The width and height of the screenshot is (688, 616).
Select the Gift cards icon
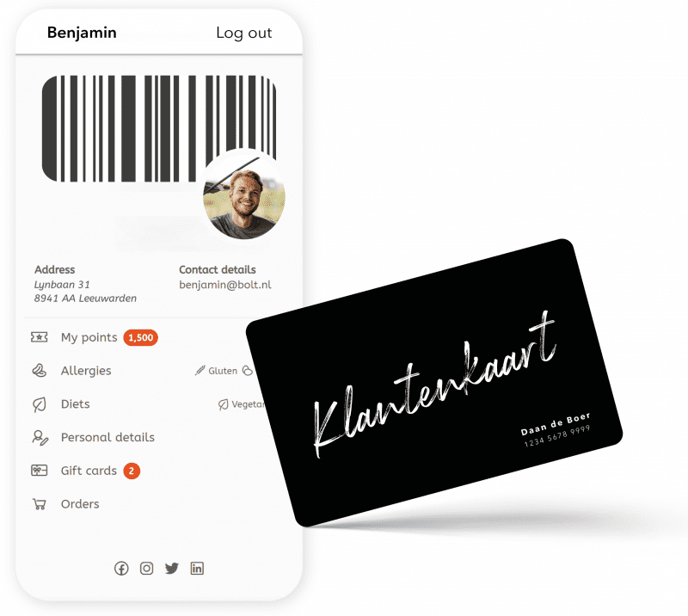pos(39,471)
